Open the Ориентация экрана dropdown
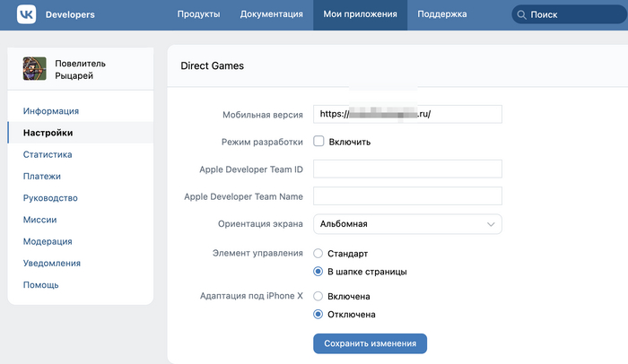 pos(407,224)
